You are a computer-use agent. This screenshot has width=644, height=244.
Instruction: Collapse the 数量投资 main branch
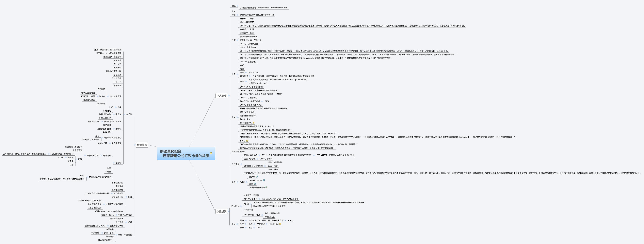point(228,212)
